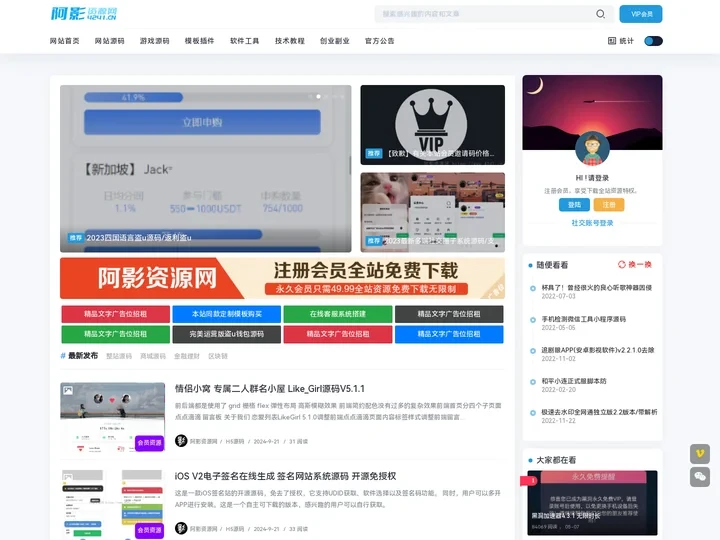720x540 pixels.
Task: Click author avatar under 情侣小窝 article
Action: click(181, 441)
